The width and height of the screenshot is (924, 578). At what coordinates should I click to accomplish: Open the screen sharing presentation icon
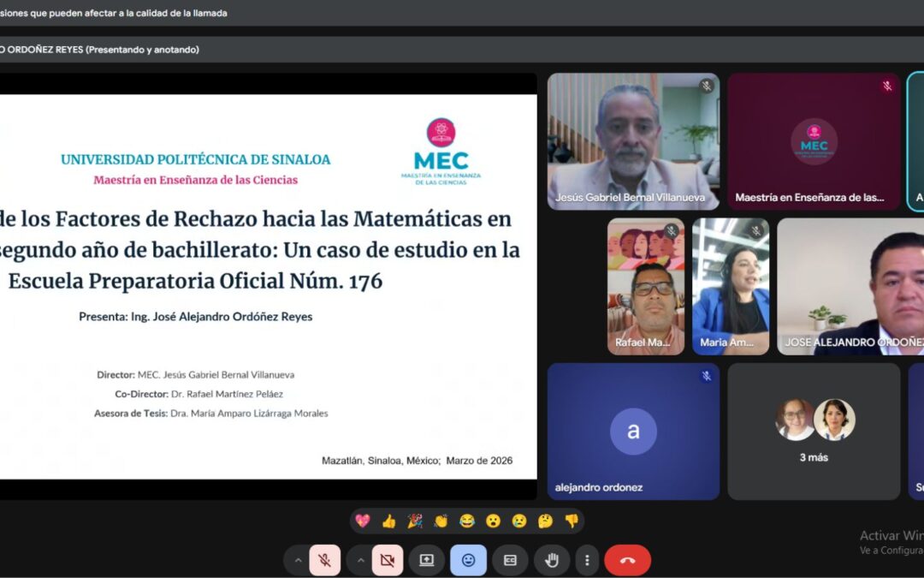[x=427, y=560]
